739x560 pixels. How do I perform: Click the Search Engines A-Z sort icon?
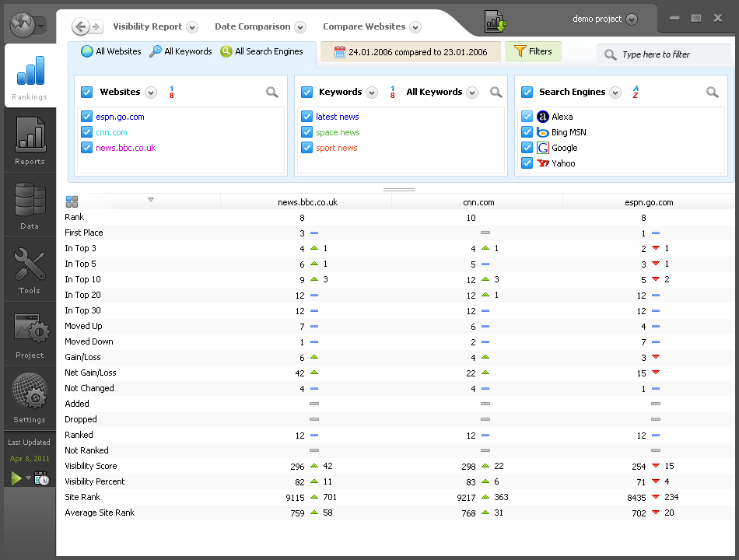[636, 92]
